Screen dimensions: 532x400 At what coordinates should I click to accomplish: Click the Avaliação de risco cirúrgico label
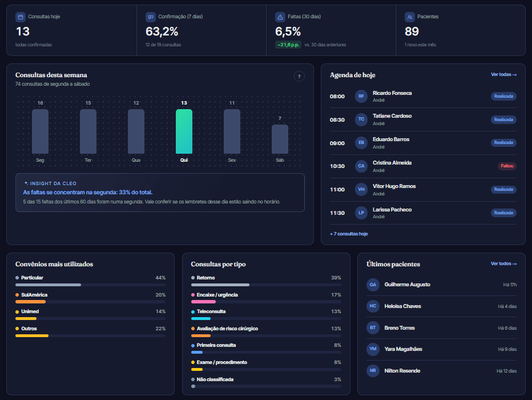point(227,329)
